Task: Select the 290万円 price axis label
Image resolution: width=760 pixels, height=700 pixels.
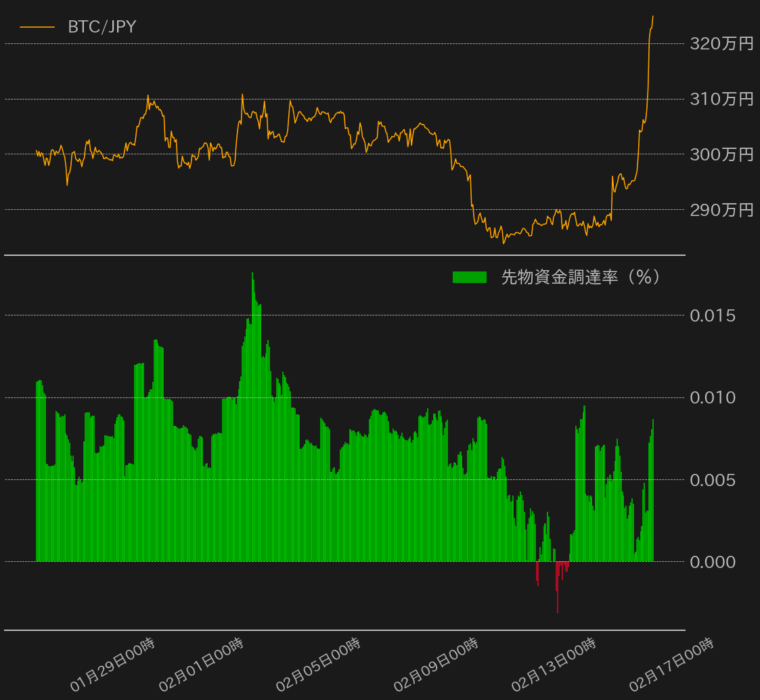Action: (721, 210)
